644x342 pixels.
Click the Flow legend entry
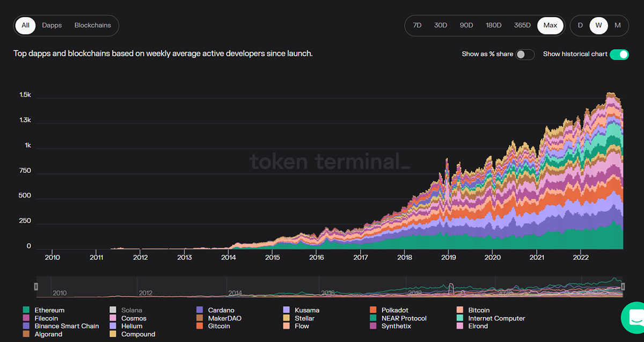point(296,326)
